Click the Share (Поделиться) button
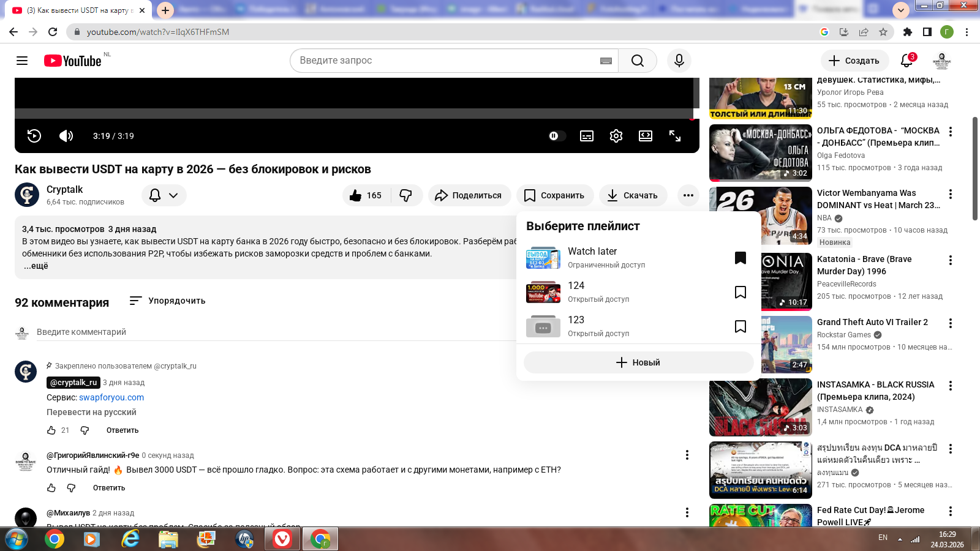980x551 pixels. (469, 195)
